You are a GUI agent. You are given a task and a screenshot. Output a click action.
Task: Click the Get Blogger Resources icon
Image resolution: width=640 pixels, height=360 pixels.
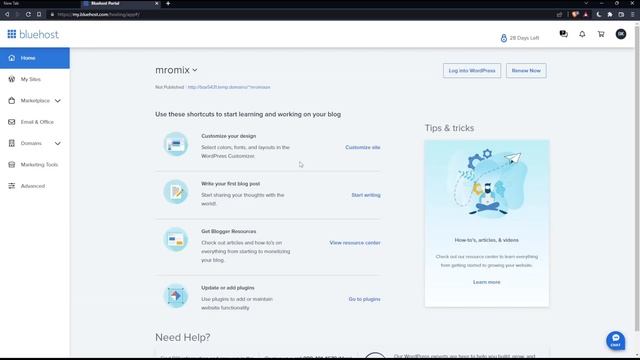coord(176,239)
